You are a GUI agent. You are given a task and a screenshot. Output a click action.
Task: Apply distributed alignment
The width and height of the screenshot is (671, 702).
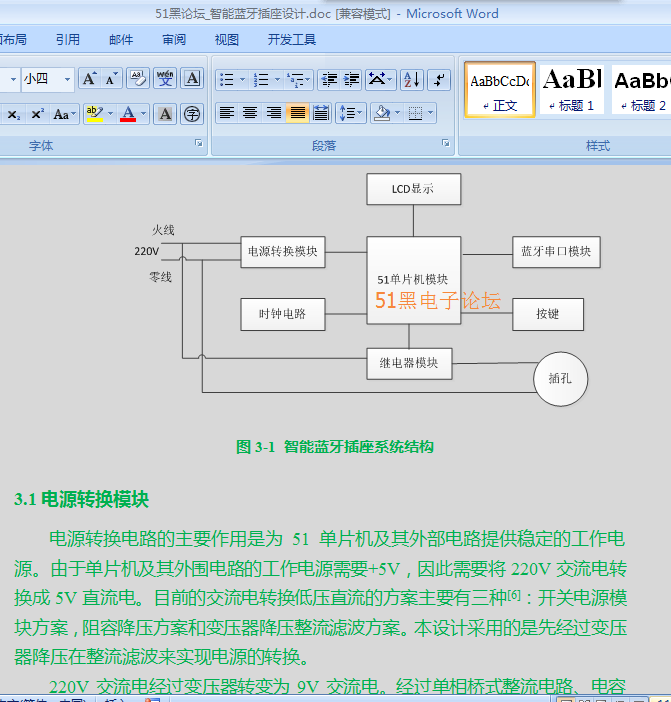(321, 113)
